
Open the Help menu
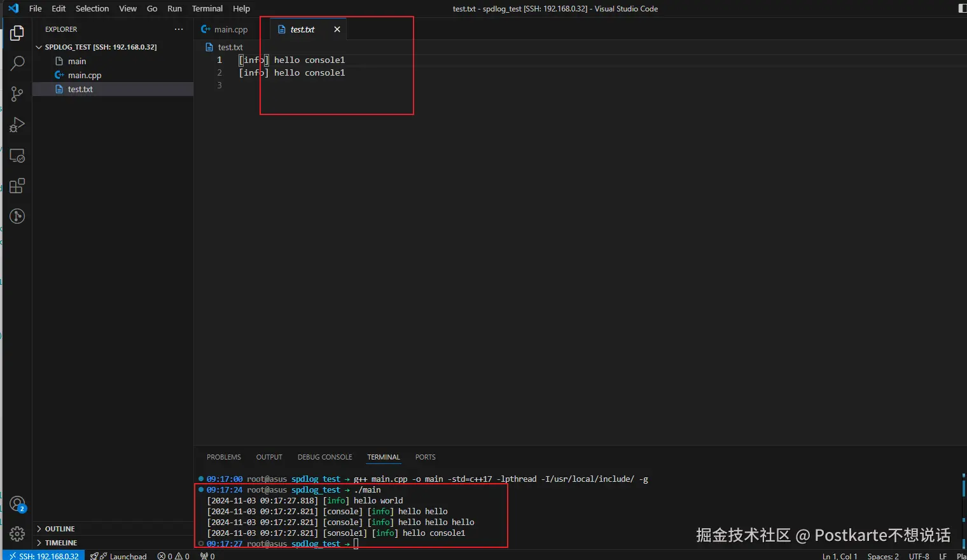click(241, 8)
